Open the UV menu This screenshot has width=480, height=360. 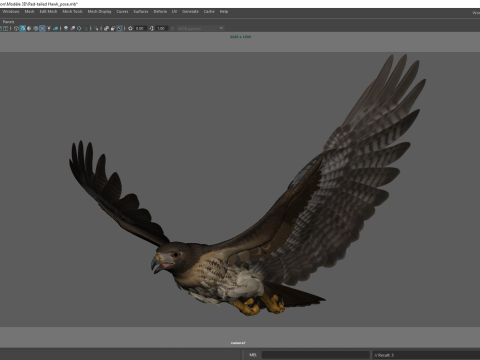174,12
